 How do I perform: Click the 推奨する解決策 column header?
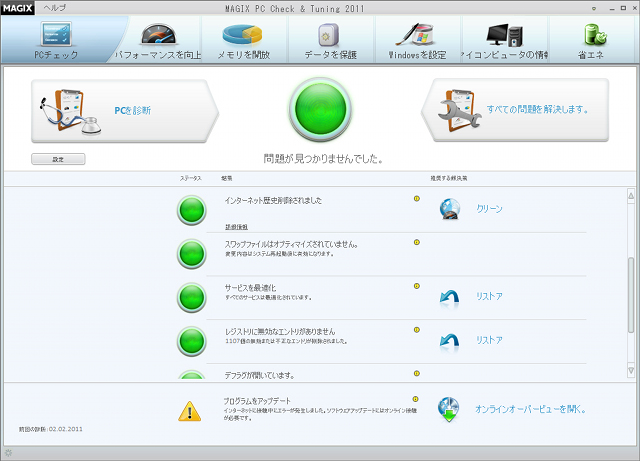(x=449, y=178)
